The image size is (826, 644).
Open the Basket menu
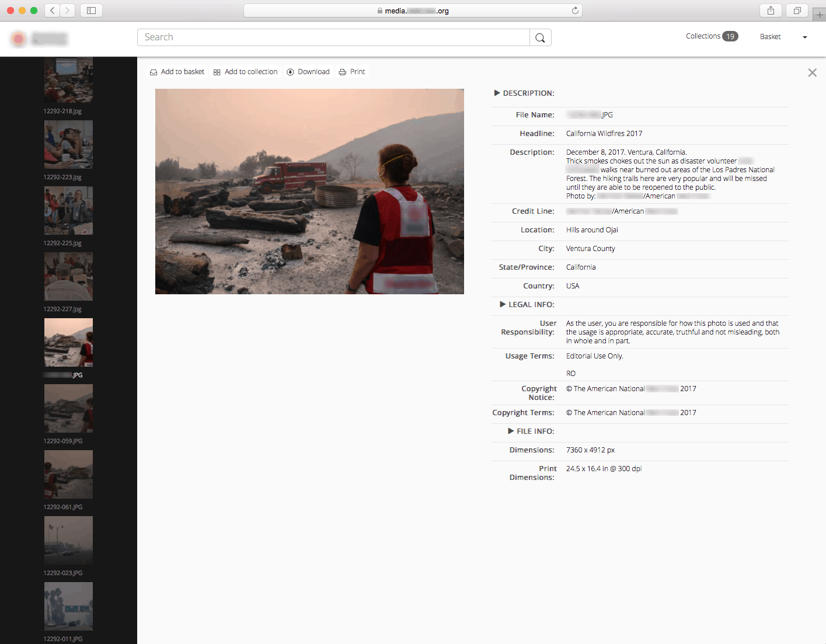770,37
